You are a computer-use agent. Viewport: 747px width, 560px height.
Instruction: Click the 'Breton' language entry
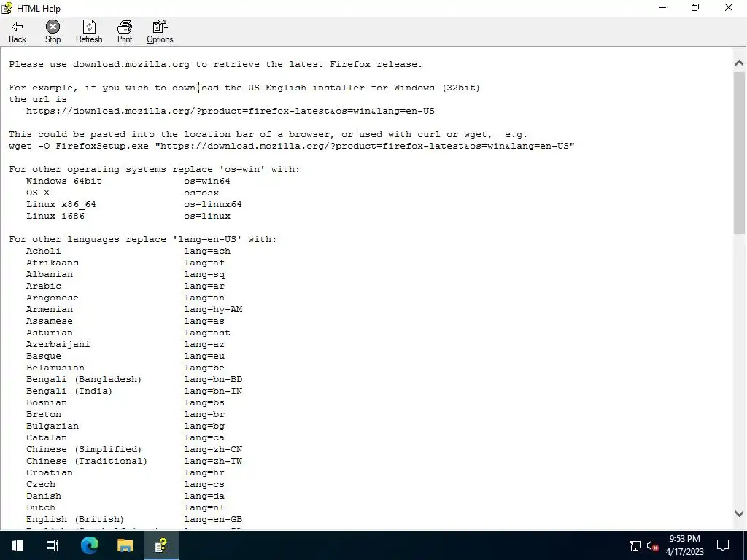click(43, 414)
